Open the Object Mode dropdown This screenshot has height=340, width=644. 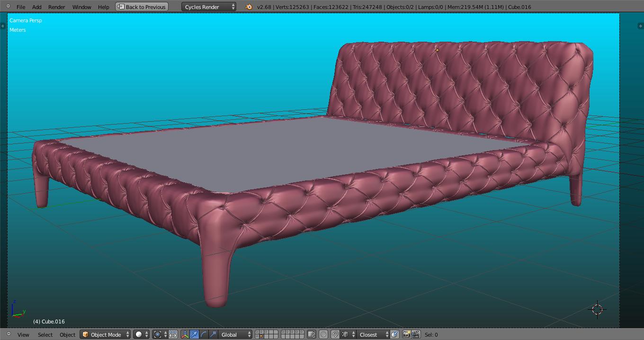pos(105,334)
